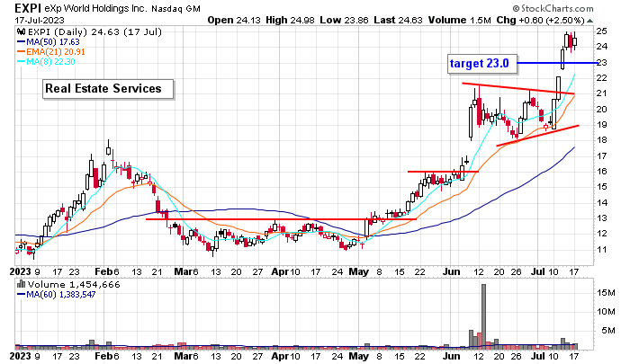The image size is (630, 364).
Task: Click the Jun label on the price-chart date axis
Action: [451, 271]
